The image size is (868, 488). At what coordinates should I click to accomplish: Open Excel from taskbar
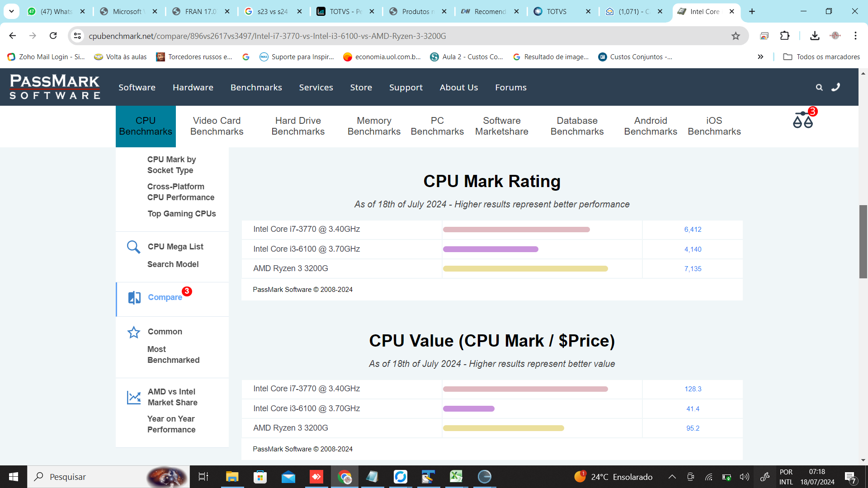click(x=456, y=477)
